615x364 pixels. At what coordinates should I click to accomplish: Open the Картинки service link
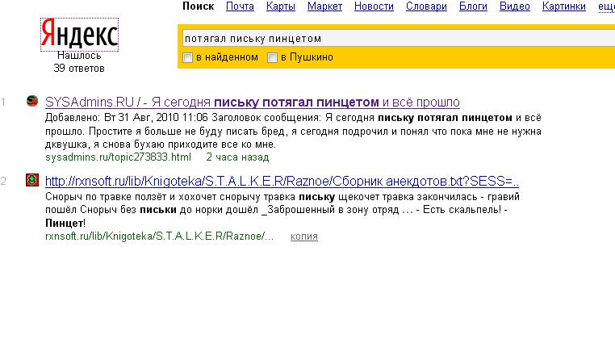(x=564, y=6)
